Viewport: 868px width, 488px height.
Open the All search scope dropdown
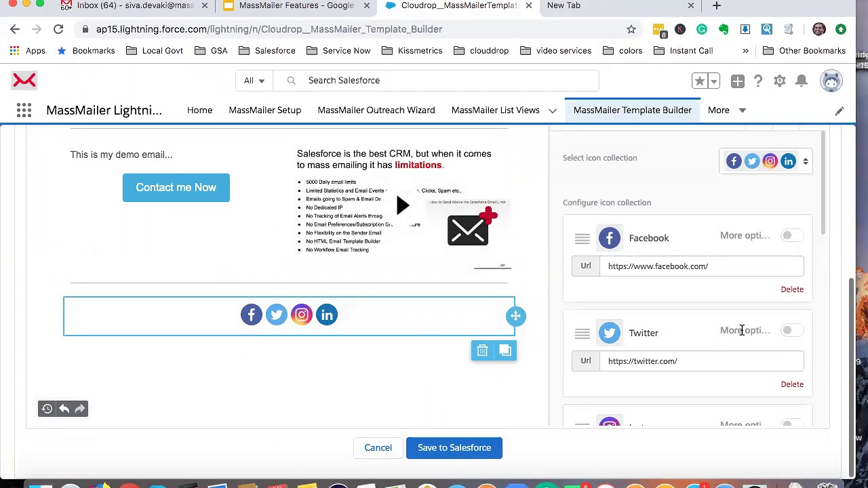point(254,81)
